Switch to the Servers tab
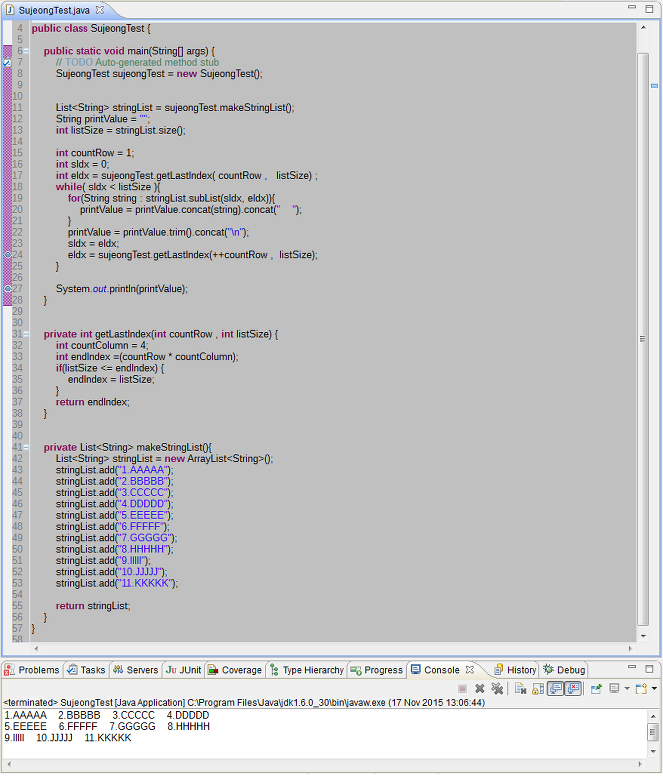The width and height of the screenshot is (663, 776). 135,670
